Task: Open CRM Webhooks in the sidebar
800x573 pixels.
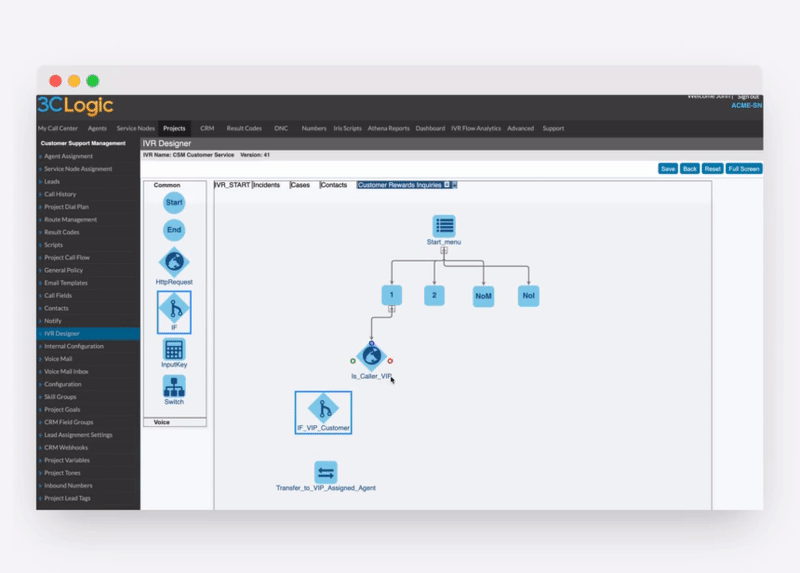Action: (66, 447)
